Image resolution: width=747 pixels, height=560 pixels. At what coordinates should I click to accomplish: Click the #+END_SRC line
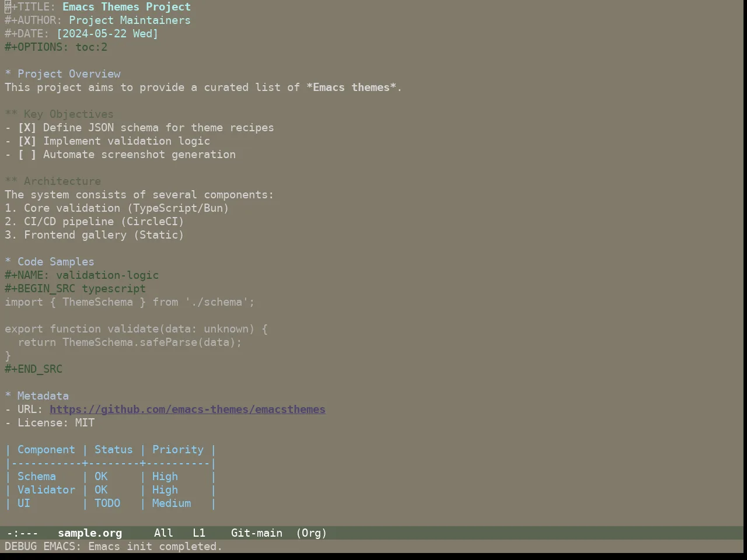34,369
